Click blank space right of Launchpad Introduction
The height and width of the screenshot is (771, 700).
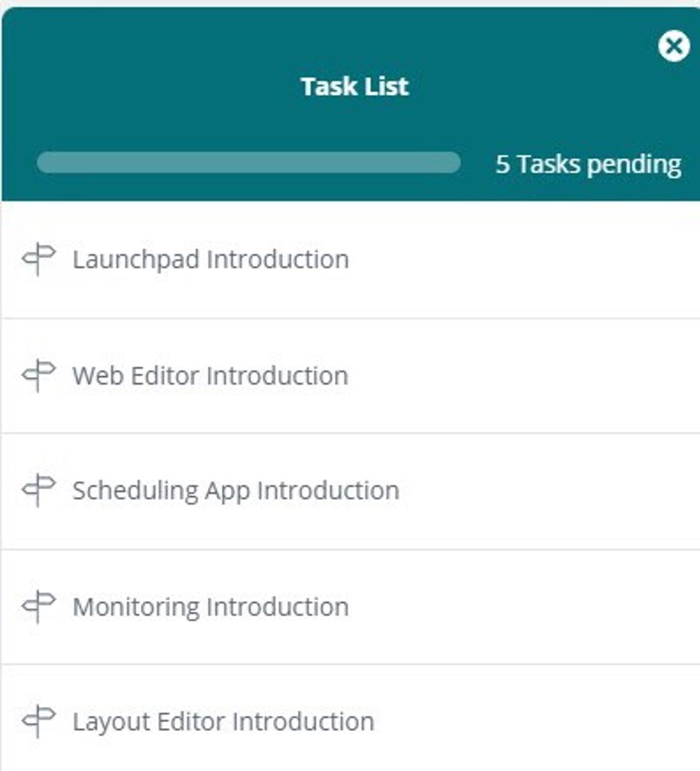(527, 260)
